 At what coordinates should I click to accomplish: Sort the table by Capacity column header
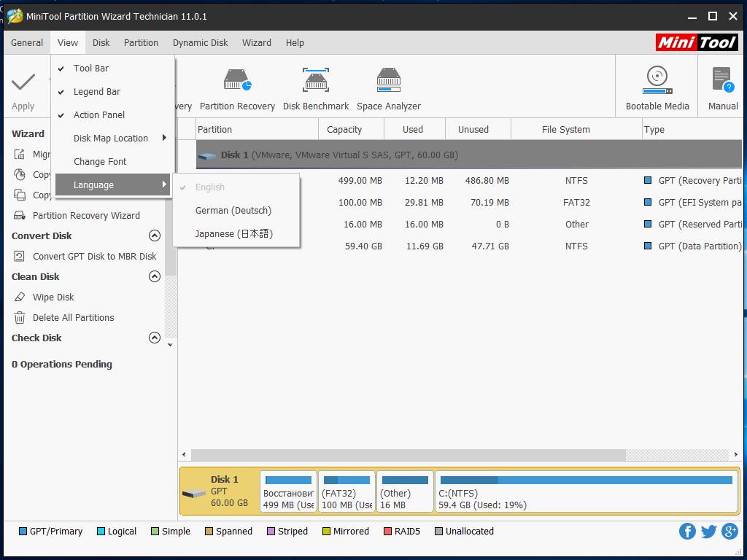[x=344, y=129]
